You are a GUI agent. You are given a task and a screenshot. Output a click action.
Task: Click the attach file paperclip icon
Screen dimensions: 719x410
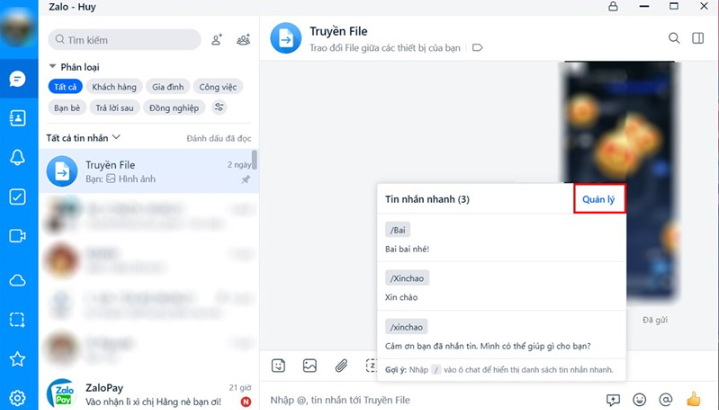[341, 366]
